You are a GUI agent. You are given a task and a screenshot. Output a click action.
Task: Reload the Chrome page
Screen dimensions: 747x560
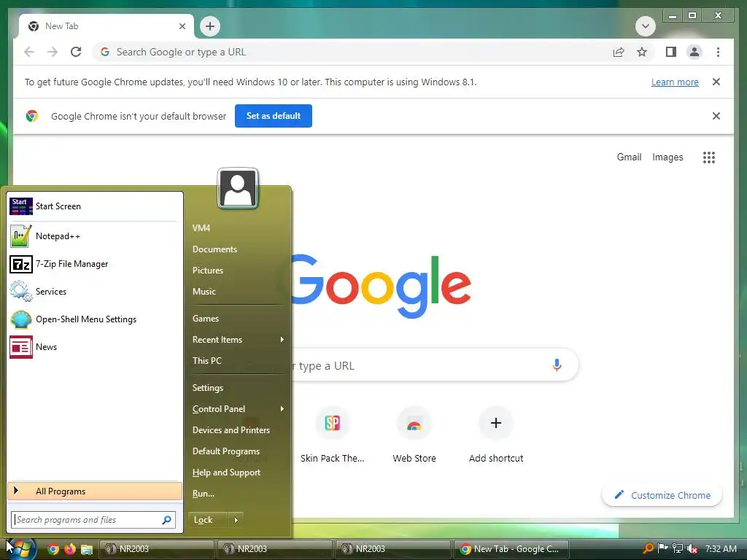76,52
